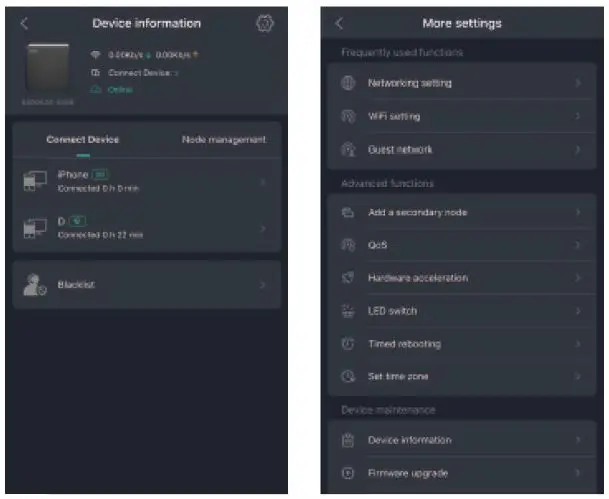Image resolution: width=609 pixels, height=499 pixels.
Task: Tap the Networking setting globe icon
Action: 348,83
